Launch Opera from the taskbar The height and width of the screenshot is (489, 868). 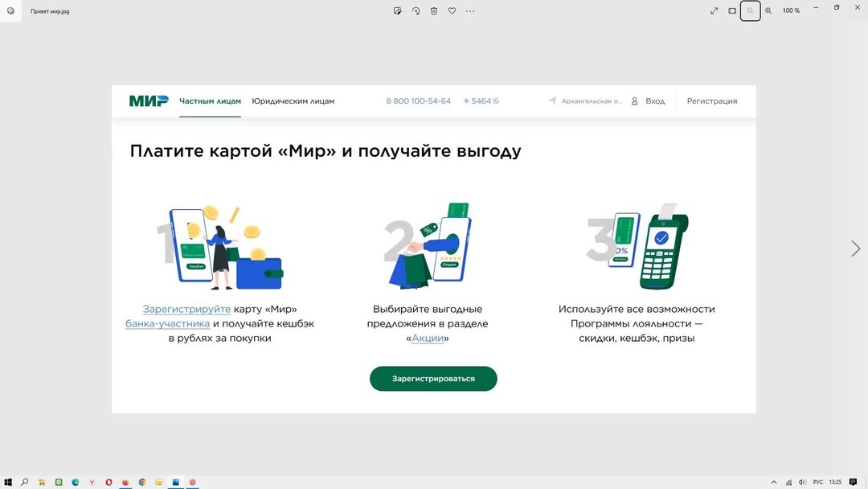[x=108, y=483]
